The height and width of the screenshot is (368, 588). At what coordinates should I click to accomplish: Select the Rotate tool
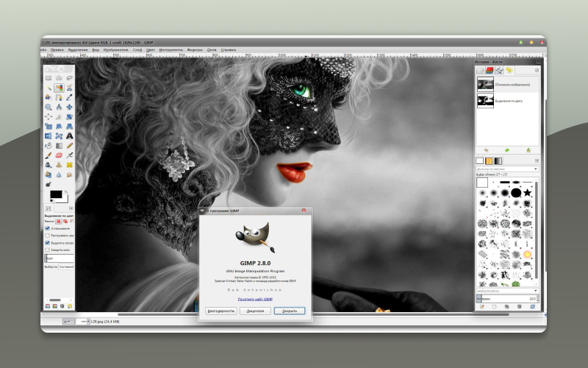click(69, 117)
